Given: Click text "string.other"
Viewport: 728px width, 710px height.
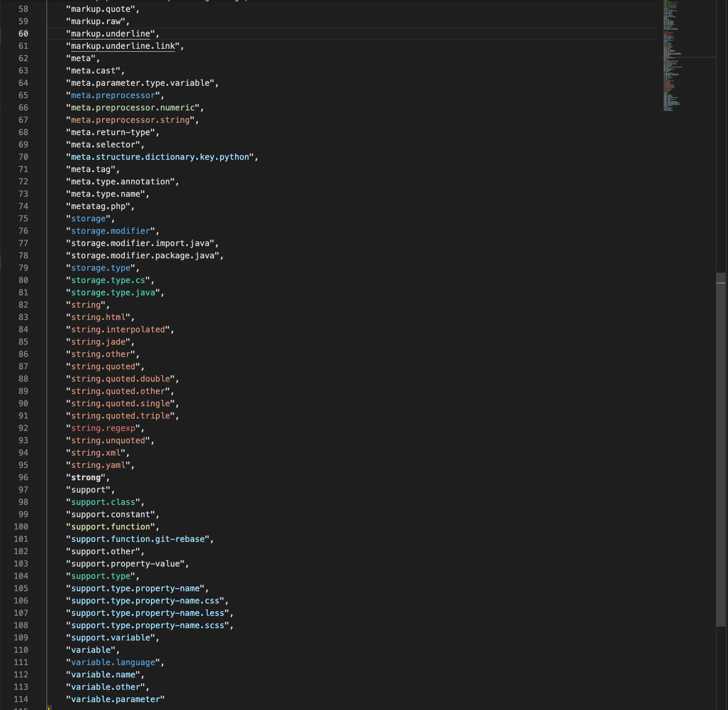Looking at the screenshot, I should (101, 354).
